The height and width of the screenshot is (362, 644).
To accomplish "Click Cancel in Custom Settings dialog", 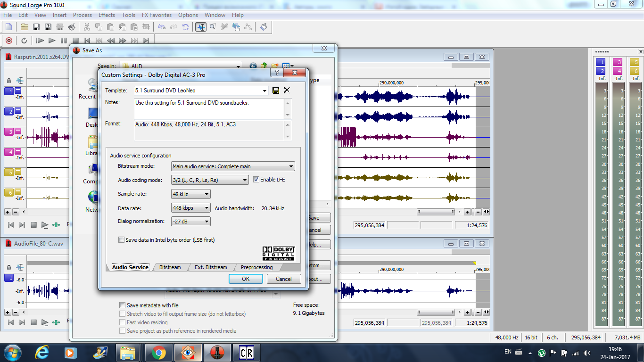I will [284, 279].
